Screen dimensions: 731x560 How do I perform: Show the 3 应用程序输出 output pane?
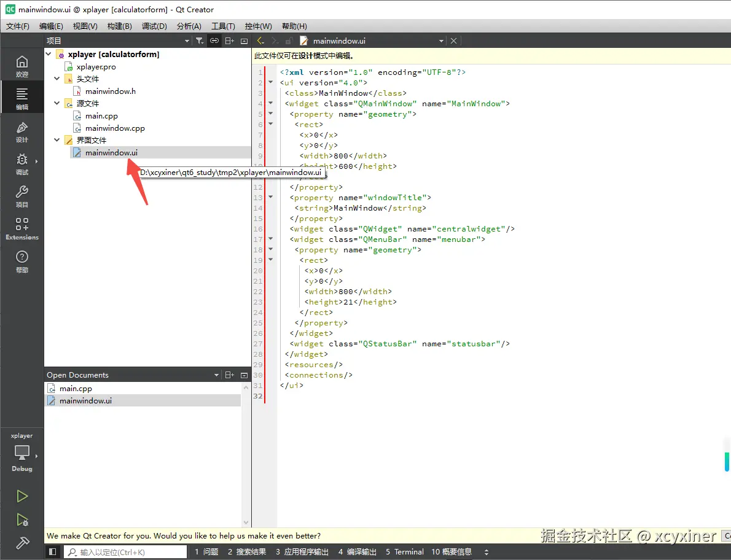point(302,552)
